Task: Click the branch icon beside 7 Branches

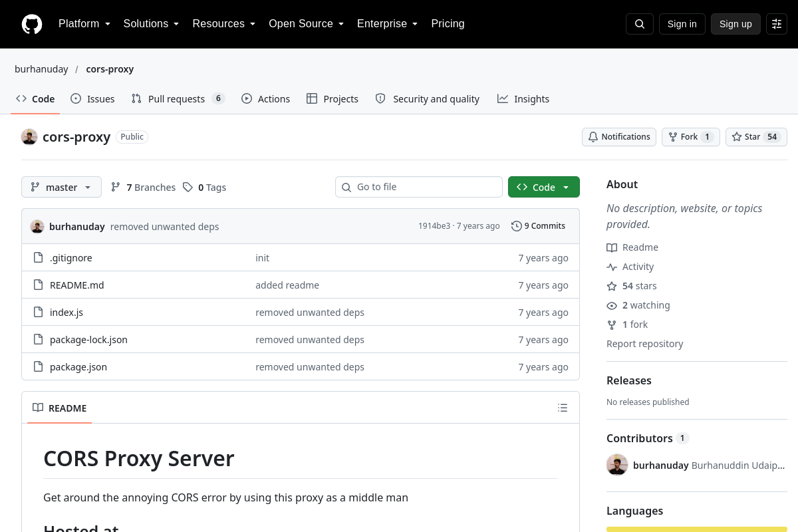Action: point(116,187)
